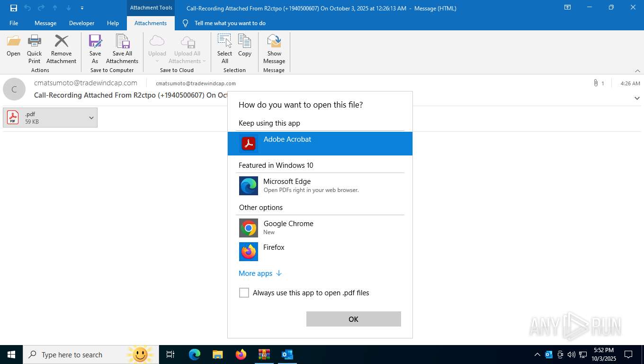Click the sender avatar circle C

[14, 89]
